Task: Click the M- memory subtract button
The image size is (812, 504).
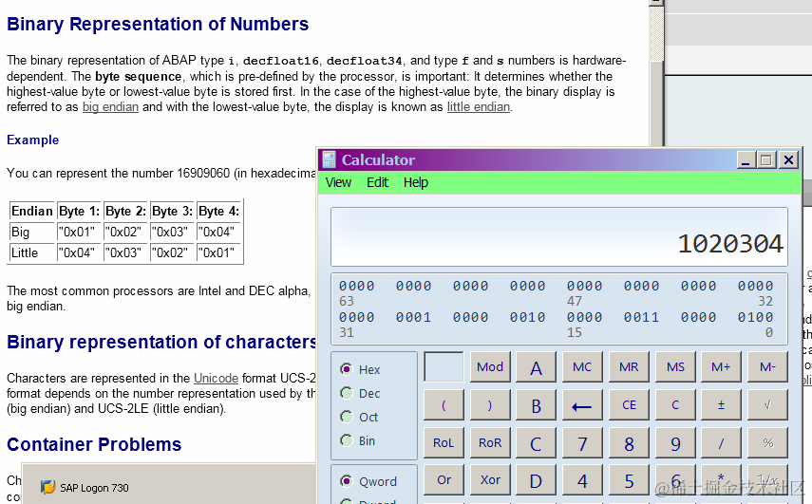Action: click(x=767, y=367)
